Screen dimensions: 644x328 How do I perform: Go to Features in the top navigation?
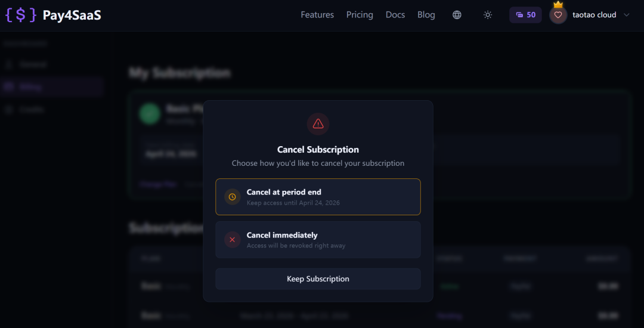(x=317, y=15)
